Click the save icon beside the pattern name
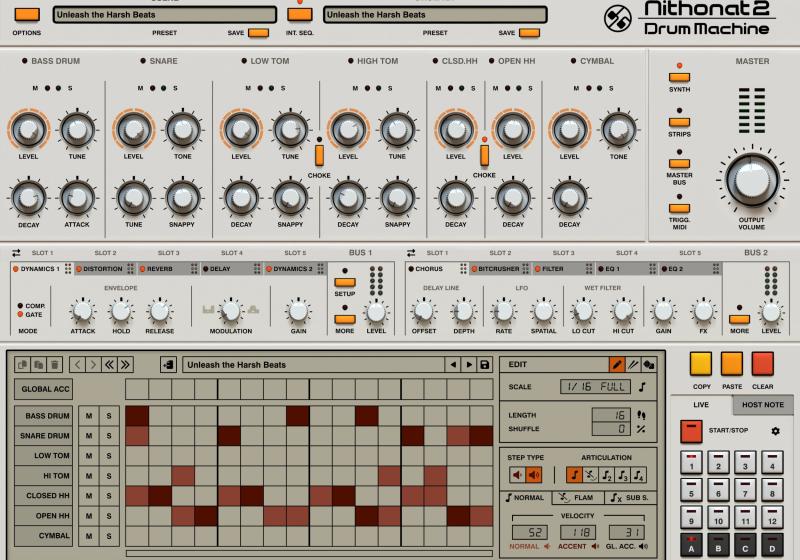 pos(485,365)
